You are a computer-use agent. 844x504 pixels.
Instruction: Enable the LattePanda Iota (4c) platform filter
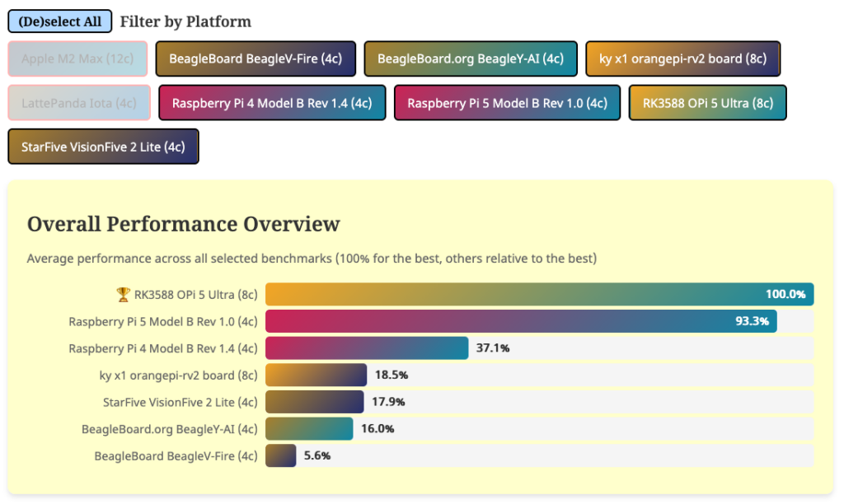pos(79,103)
